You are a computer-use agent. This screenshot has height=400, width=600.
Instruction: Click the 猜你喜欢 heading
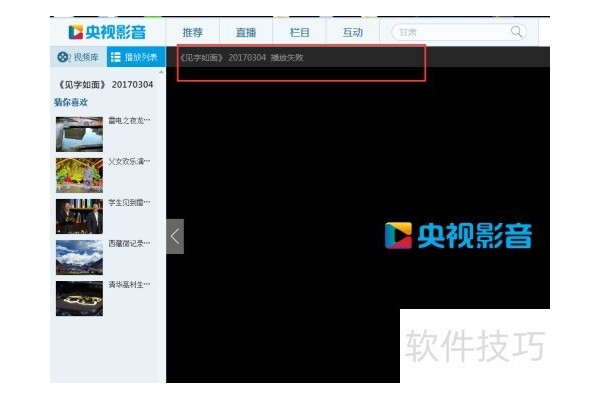click(x=71, y=102)
